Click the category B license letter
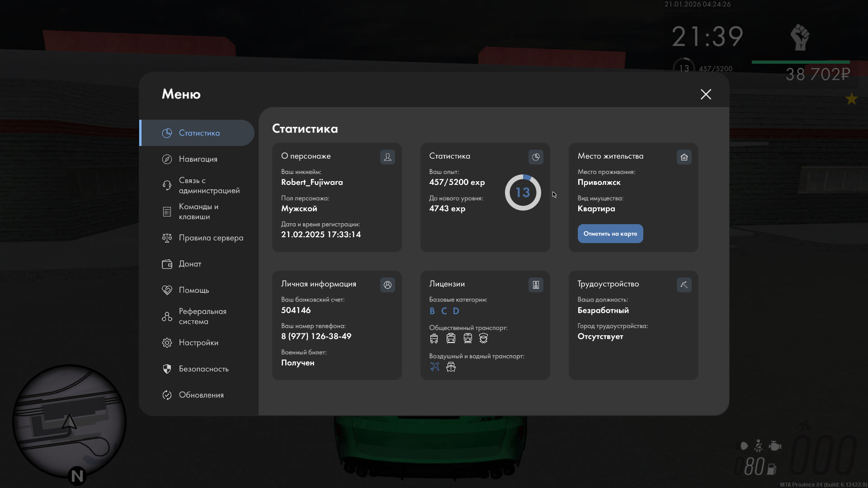The image size is (868, 488). 432,311
